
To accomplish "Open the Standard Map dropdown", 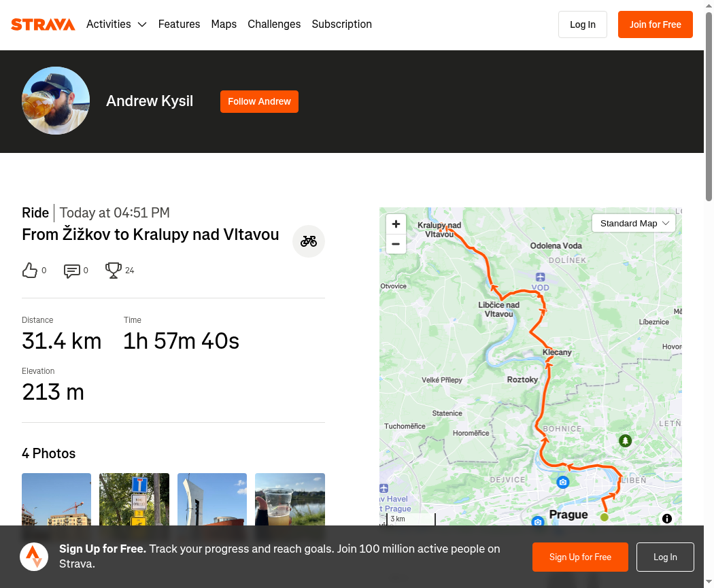I will point(634,223).
